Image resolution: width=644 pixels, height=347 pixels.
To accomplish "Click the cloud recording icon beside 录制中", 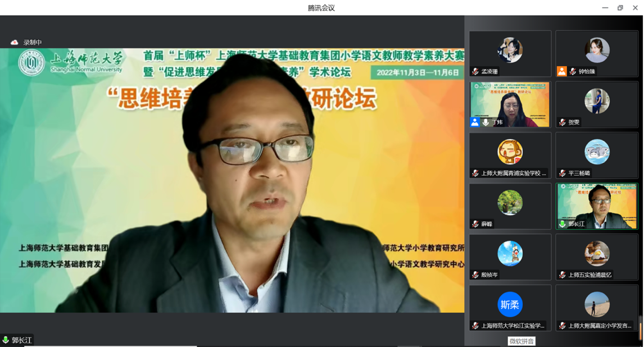I will [x=15, y=43].
